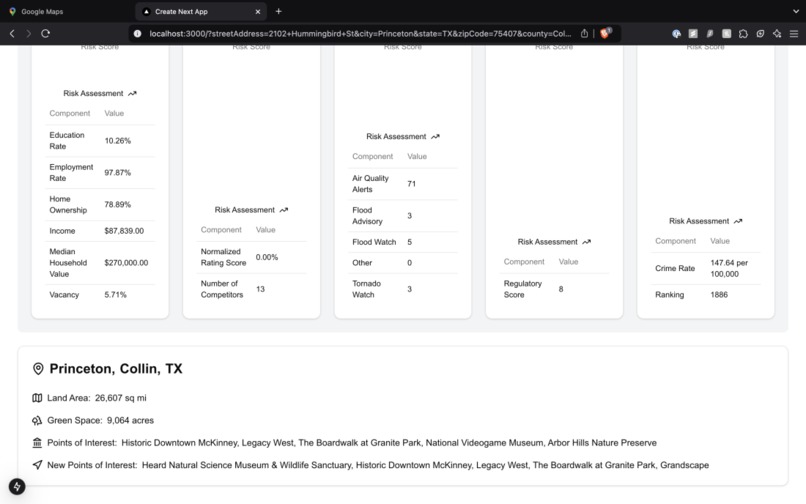Go back to the previous page
This screenshot has height=504, width=806.
click(12, 33)
